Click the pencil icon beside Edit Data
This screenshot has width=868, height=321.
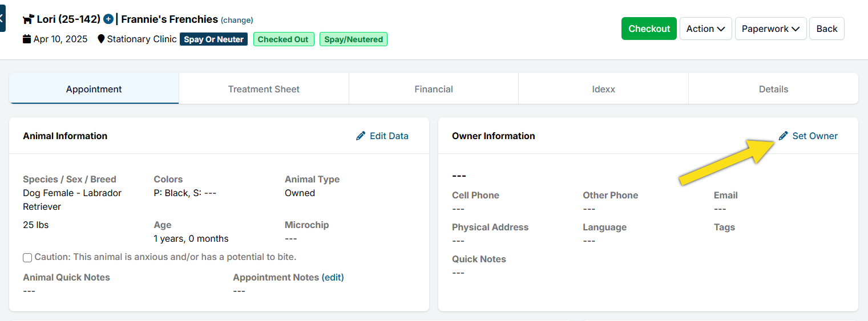point(361,136)
